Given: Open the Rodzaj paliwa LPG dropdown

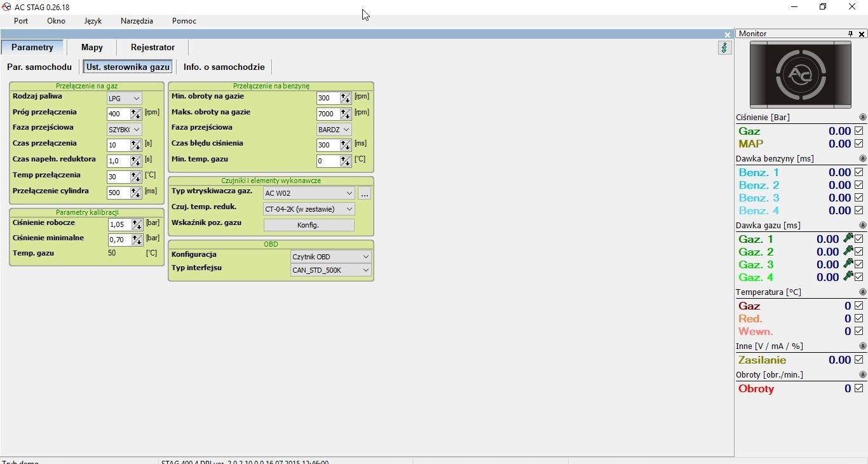Looking at the screenshot, I should pyautogui.click(x=124, y=99).
